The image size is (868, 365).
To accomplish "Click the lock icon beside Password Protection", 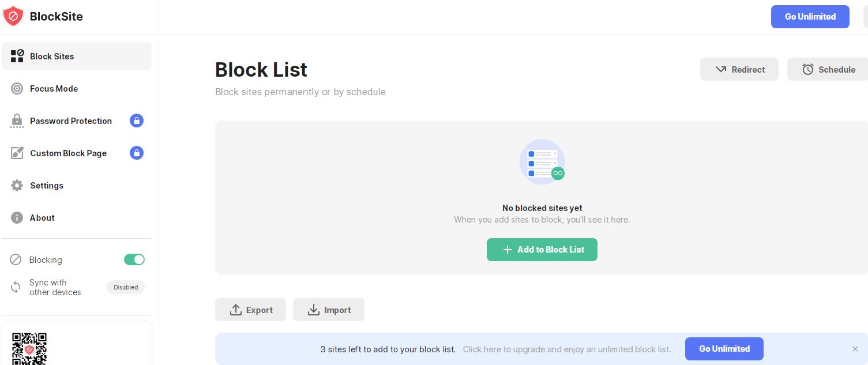I will click(137, 121).
